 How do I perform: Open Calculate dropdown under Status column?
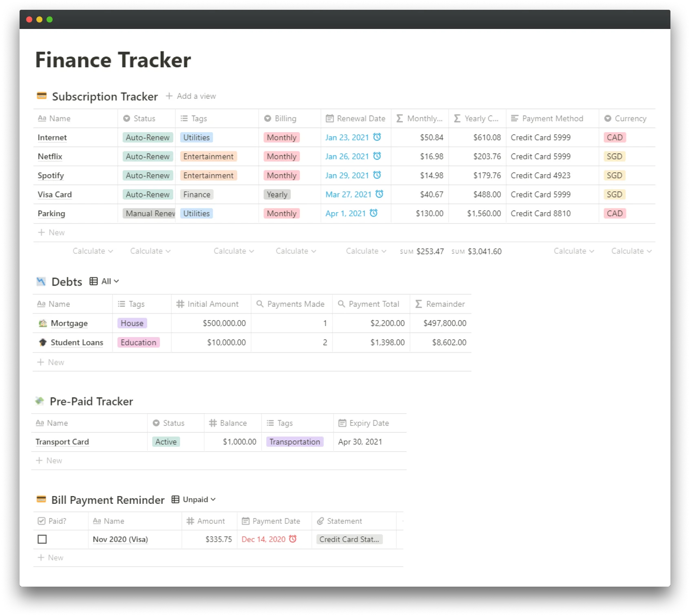coord(150,251)
